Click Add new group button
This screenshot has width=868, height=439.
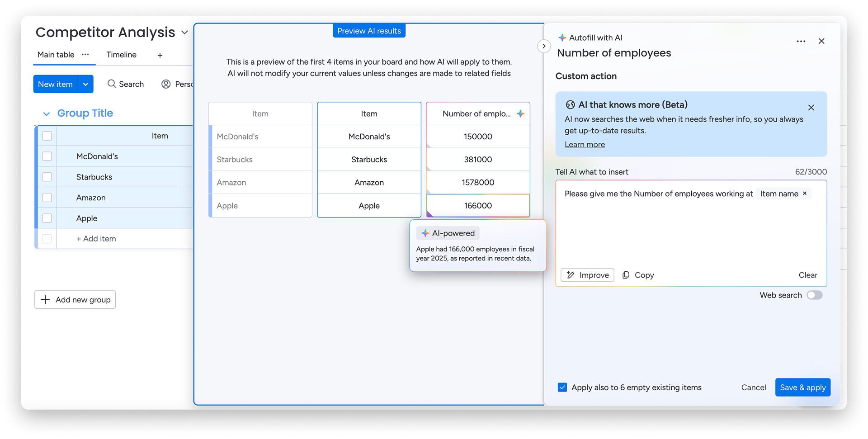pos(75,300)
